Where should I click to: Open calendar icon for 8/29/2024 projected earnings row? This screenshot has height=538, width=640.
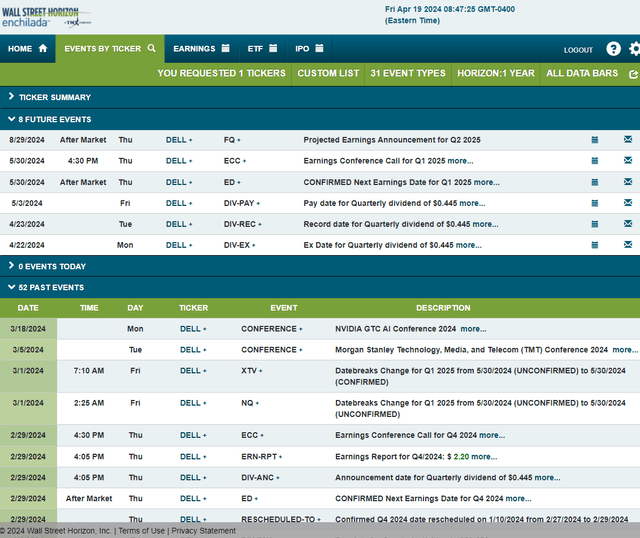coord(595,140)
